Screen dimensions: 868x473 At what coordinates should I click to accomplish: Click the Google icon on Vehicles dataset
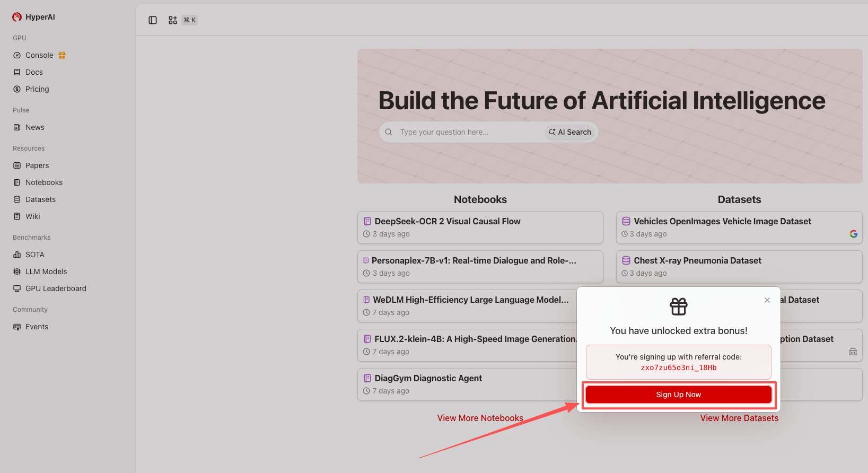pos(854,234)
